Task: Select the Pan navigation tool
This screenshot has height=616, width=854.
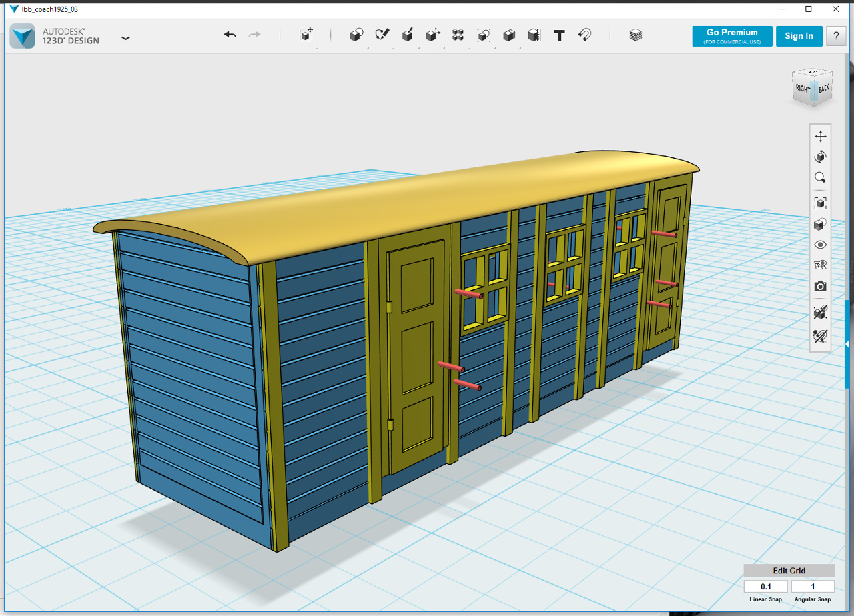Action: [x=820, y=136]
